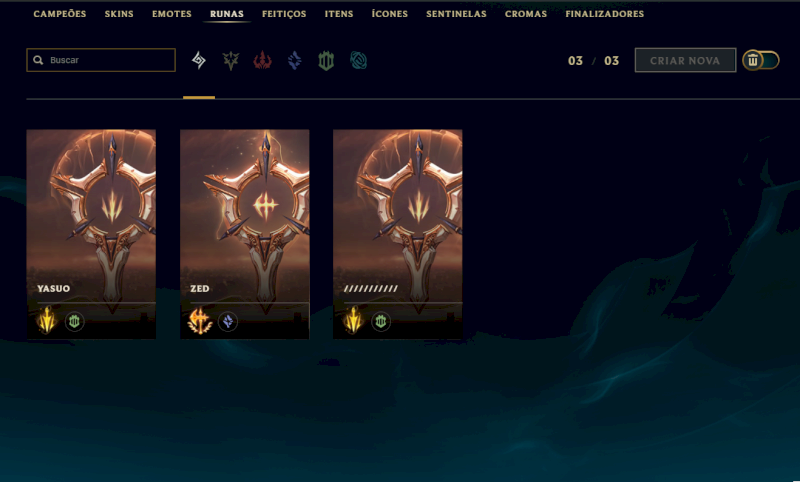Open the ZED rune page card
Viewport: 800px width, 482px height.
[x=244, y=234]
